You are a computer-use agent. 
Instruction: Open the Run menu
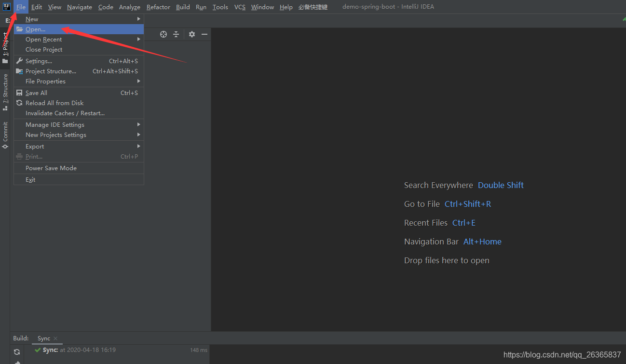[x=201, y=7]
